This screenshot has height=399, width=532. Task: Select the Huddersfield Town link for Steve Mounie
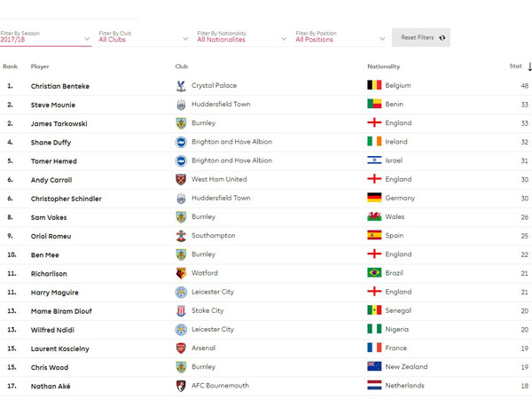[x=221, y=104]
